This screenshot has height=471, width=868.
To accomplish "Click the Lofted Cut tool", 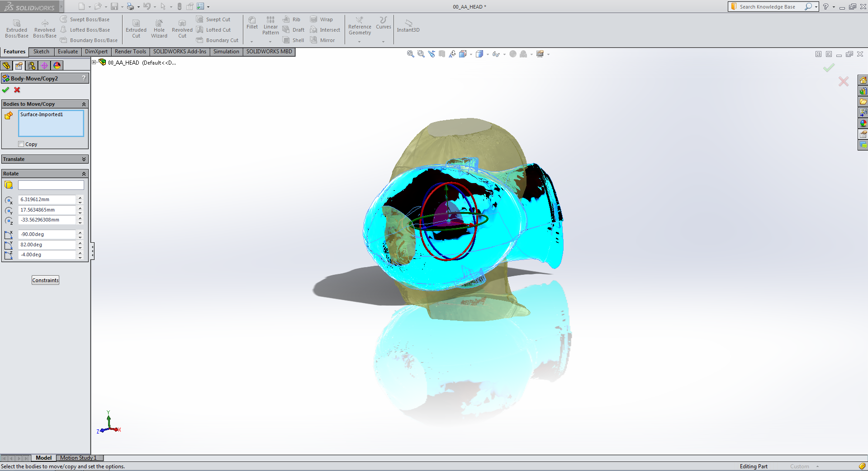I will 213,30.
